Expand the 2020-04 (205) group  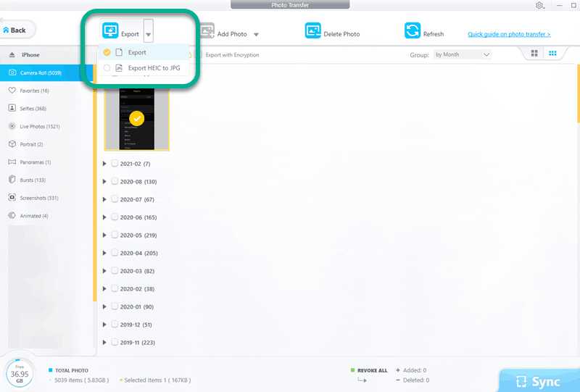[x=104, y=253]
